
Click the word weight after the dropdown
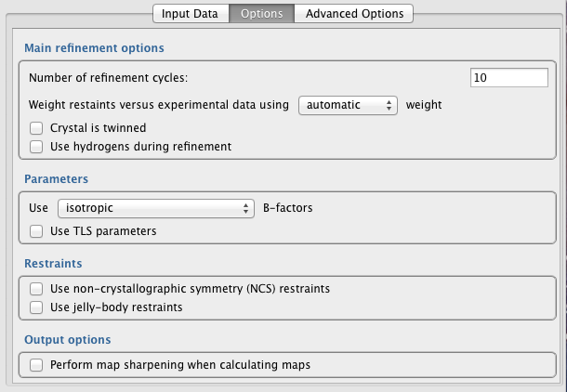click(x=424, y=105)
